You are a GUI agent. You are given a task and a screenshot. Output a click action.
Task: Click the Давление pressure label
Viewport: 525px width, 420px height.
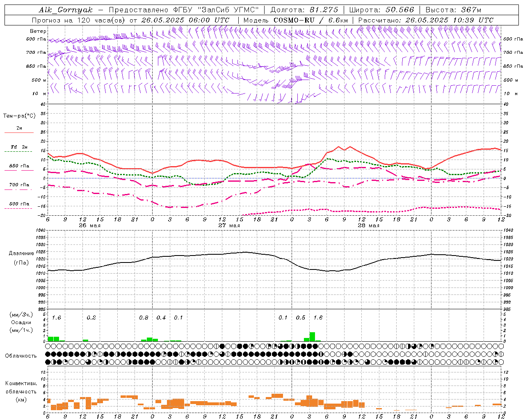[x=21, y=253]
